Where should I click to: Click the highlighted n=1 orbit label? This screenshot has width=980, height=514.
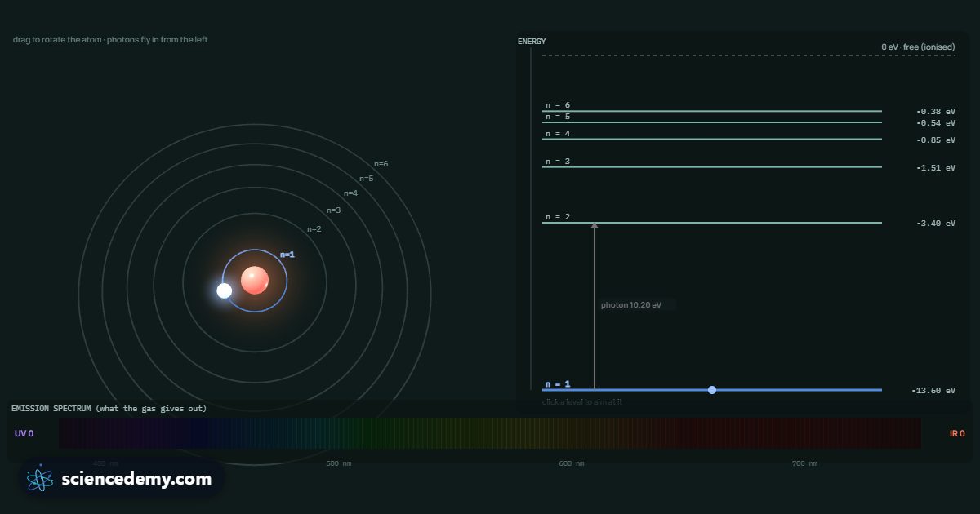point(287,255)
